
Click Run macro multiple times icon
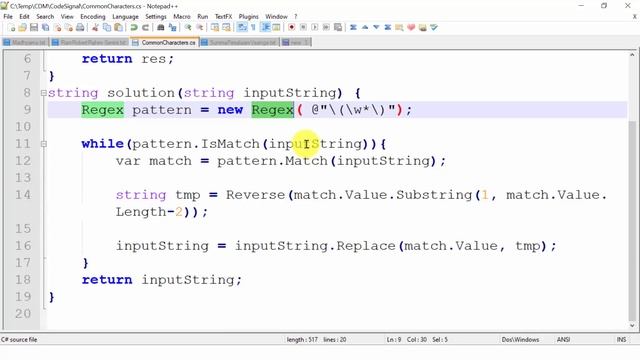click(326, 28)
